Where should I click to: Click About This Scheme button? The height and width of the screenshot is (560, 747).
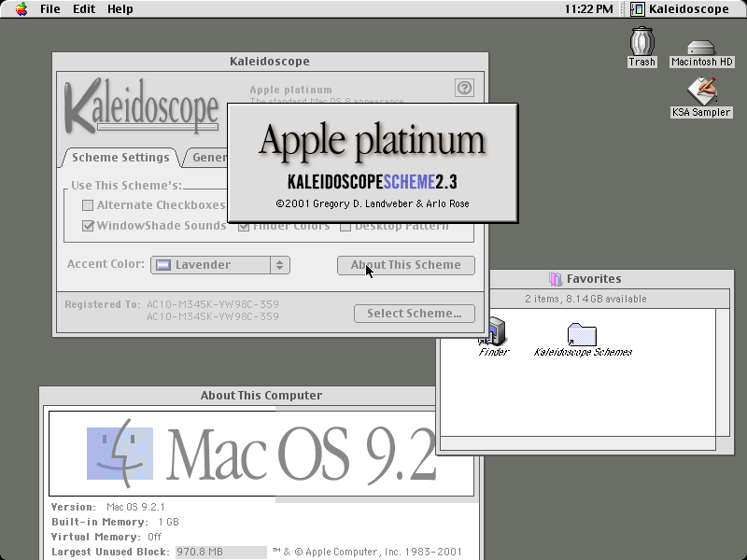coord(406,265)
